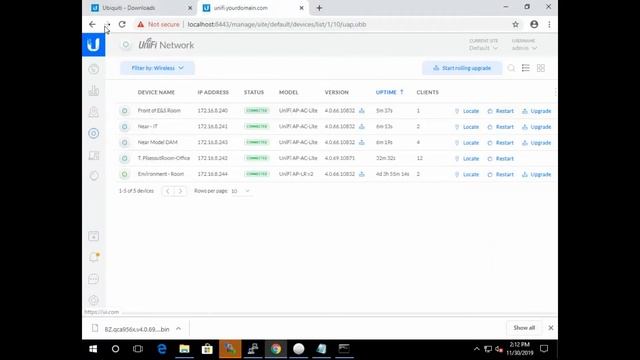Close the downloads bar
Image resolution: width=640 pixels, height=360 pixels.
[551, 328]
